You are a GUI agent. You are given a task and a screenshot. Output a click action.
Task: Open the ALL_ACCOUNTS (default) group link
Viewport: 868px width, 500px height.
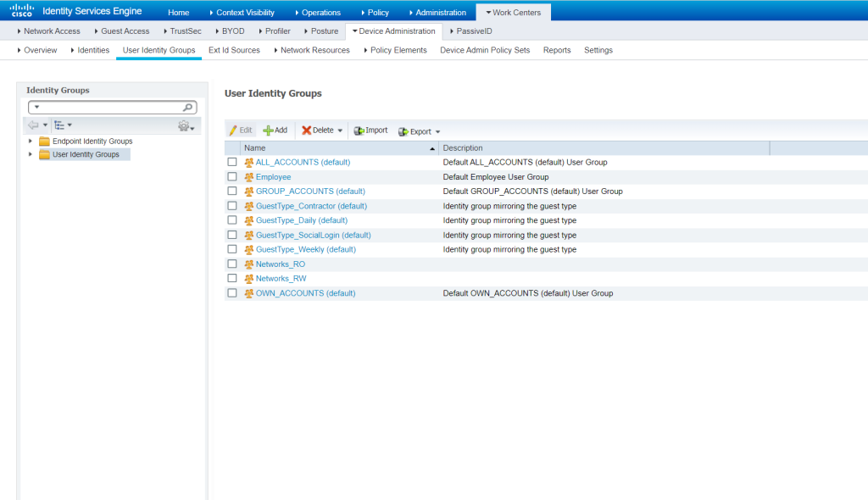303,162
